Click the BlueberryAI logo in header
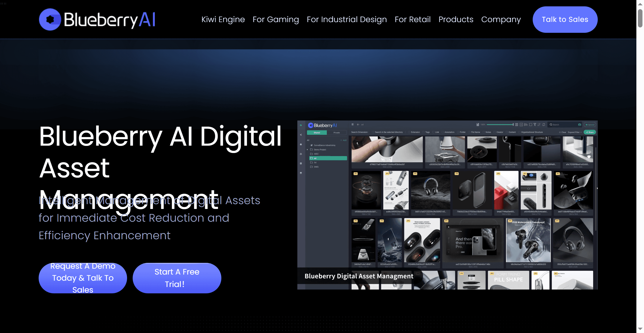 97,20
